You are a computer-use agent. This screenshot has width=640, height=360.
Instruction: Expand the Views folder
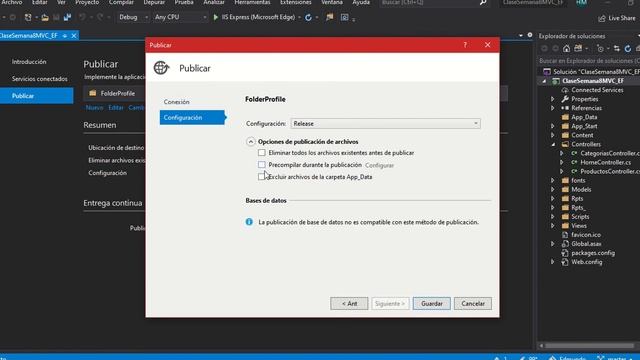[553, 226]
